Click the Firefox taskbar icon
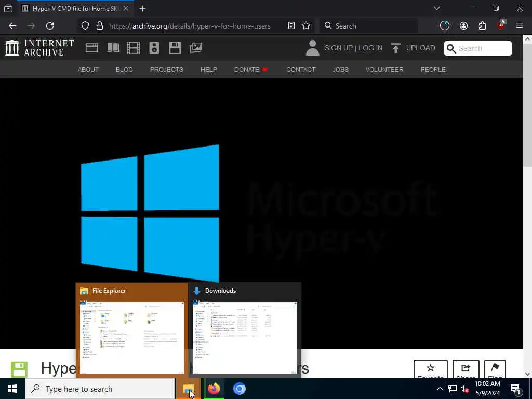This screenshot has height=399, width=532. click(214, 389)
